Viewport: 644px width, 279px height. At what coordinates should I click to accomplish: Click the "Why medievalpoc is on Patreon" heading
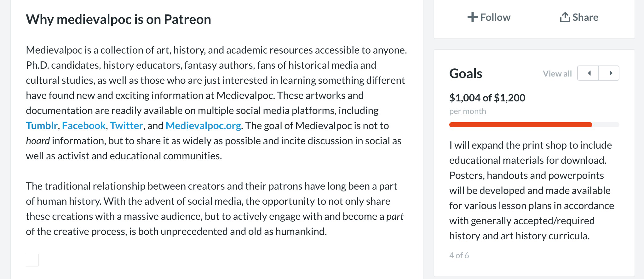[x=118, y=20]
